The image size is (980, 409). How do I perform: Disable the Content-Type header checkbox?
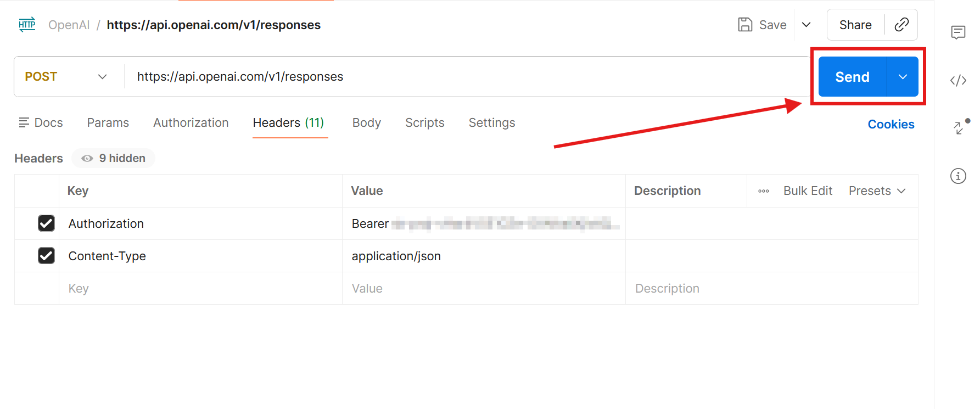[x=46, y=256]
